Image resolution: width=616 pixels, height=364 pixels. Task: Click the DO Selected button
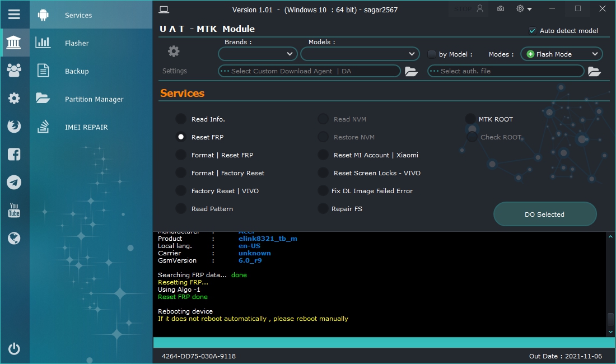click(545, 214)
